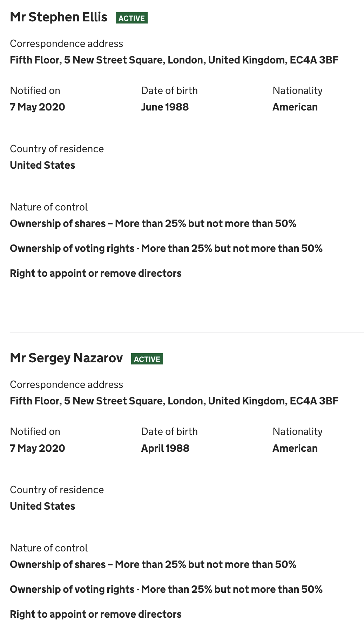Viewport: 364px width, 637px height.
Task: Click Stephen Ellis's Ownership of shares line
Action: (x=153, y=223)
